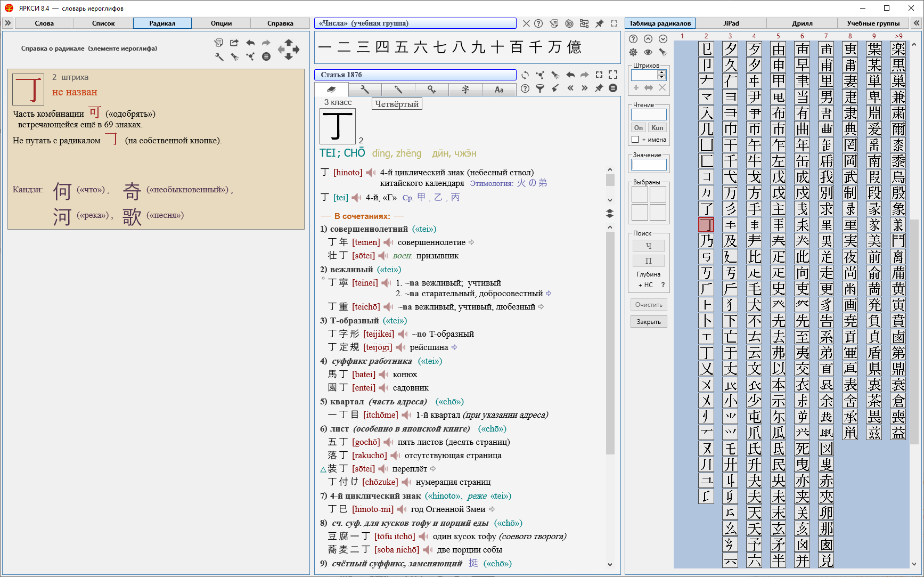The image size is (924, 577).
Task: Increase stroke count with spinner up arrow
Action: (x=661, y=72)
